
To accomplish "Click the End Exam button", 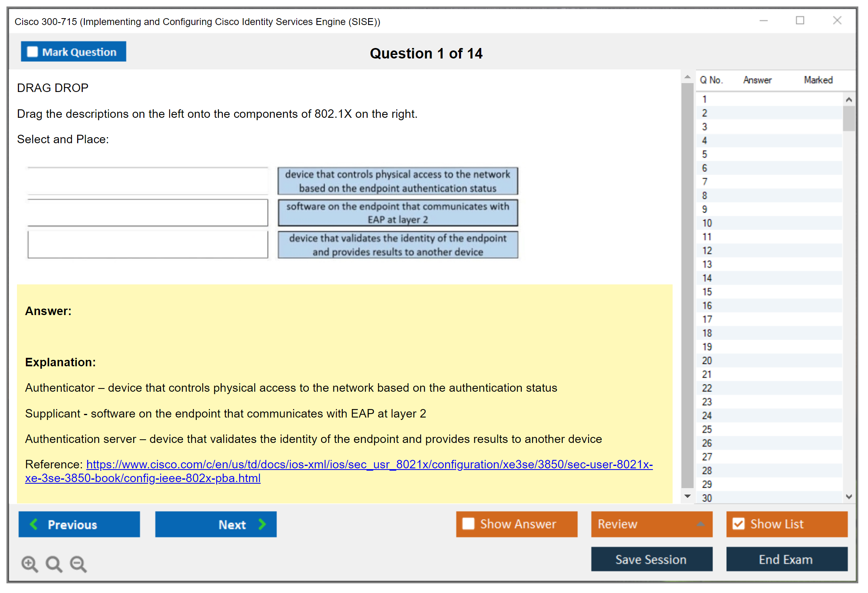I will (x=786, y=559).
